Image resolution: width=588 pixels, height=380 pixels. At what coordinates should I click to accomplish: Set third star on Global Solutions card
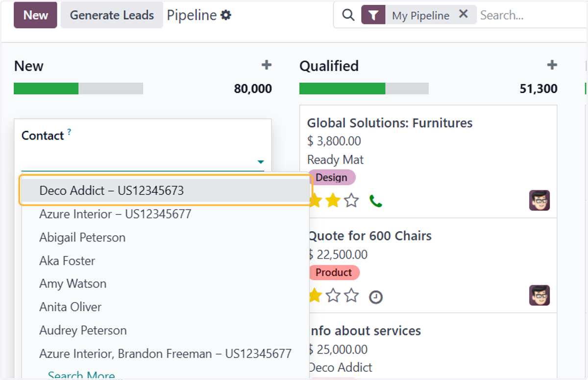pyautogui.click(x=351, y=201)
